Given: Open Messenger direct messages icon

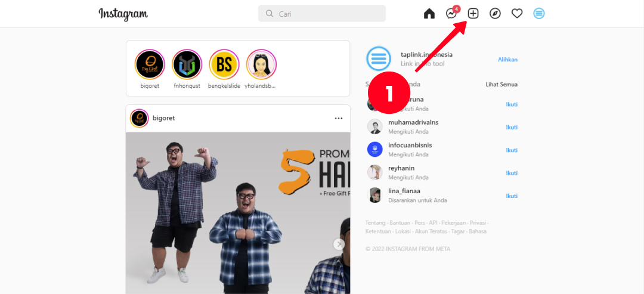Looking at the screenshot, I should click(x=451, y=14).
